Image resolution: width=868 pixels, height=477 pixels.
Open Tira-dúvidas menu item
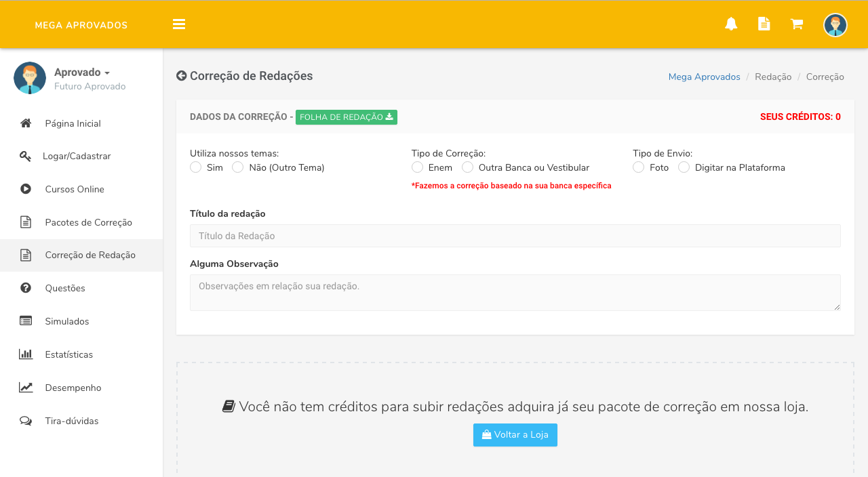click(x=81, y=421)
